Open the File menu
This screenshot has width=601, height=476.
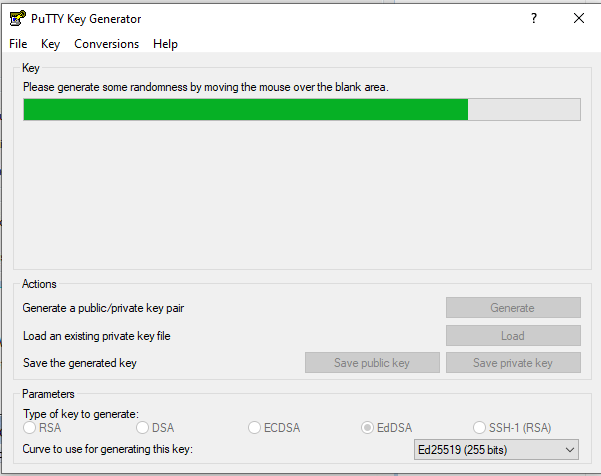pos(18,44)
